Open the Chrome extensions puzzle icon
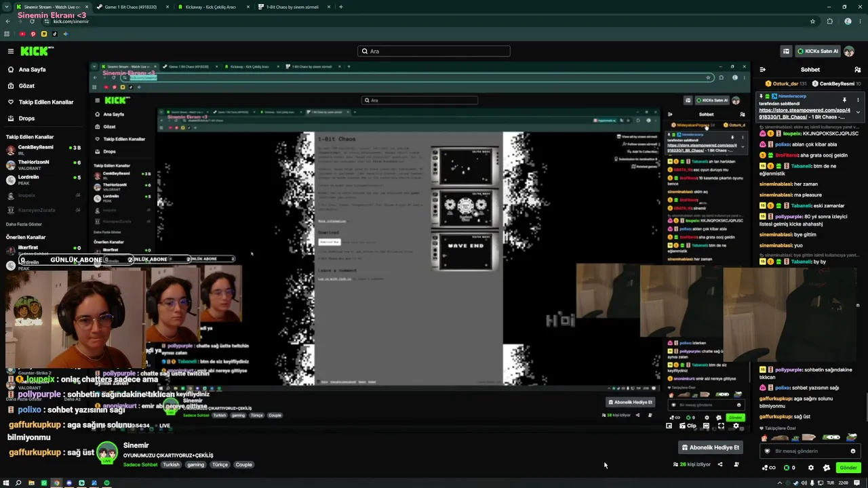Viewport: 868px width, 488px height. click(x=829, y=21)
